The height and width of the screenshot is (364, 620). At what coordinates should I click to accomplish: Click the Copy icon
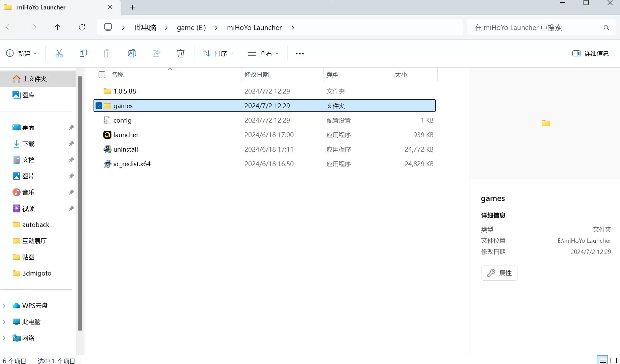coord(83,53)
